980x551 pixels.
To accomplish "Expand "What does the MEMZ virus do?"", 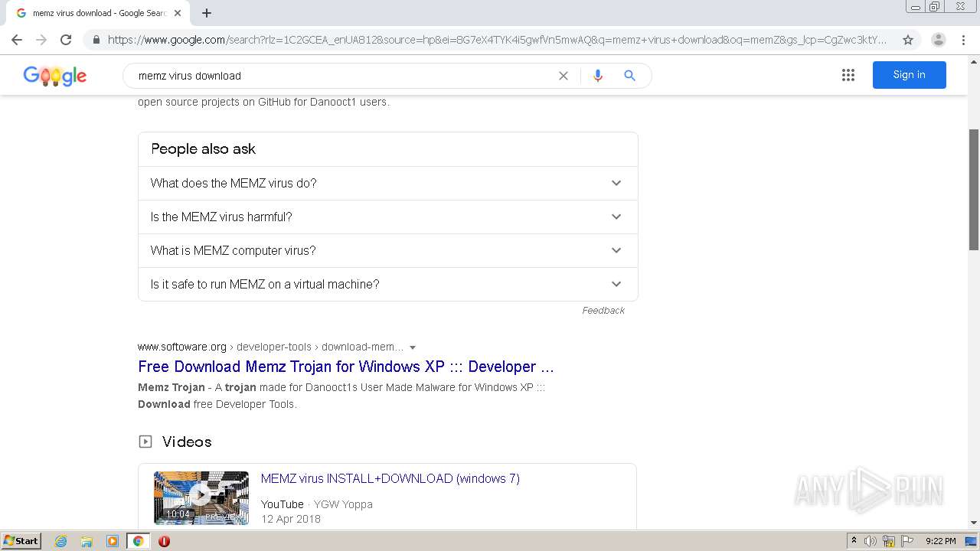I will [x=387, y=183].
